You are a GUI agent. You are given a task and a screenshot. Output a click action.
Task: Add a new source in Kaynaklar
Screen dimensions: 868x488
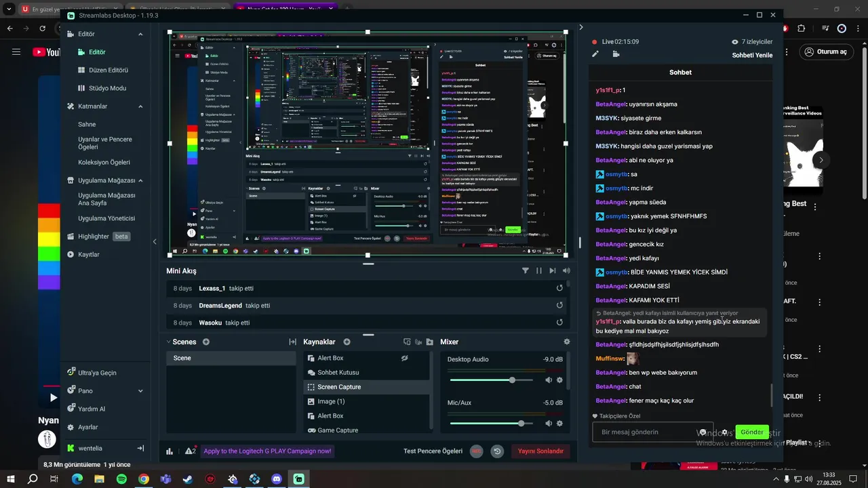tap(347, 342)
